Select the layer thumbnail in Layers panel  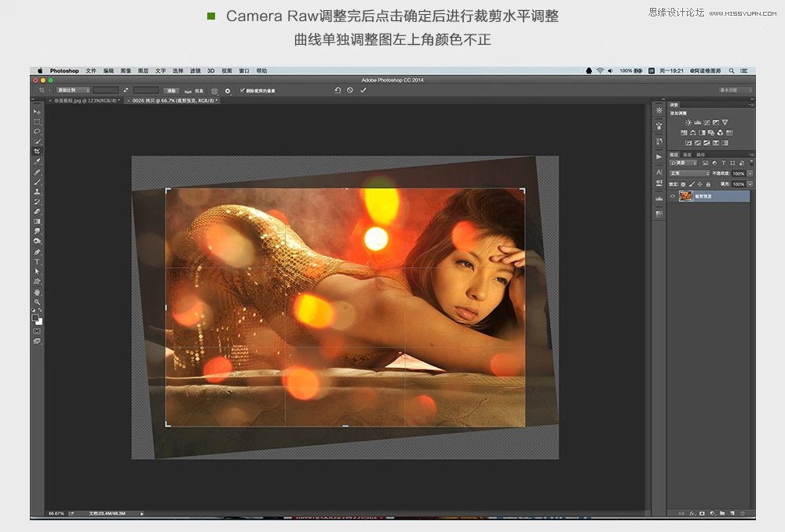click(x=685, y=196)
